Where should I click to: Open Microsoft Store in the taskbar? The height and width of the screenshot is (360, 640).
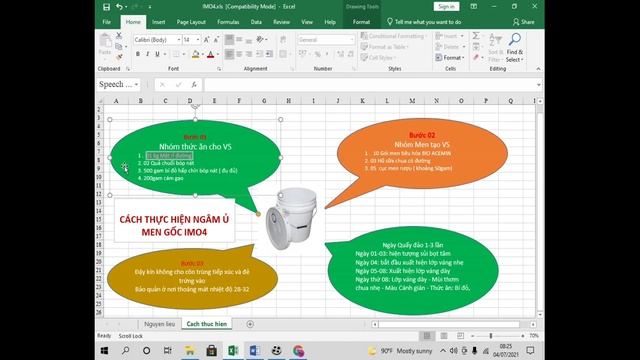coord(211,351)
